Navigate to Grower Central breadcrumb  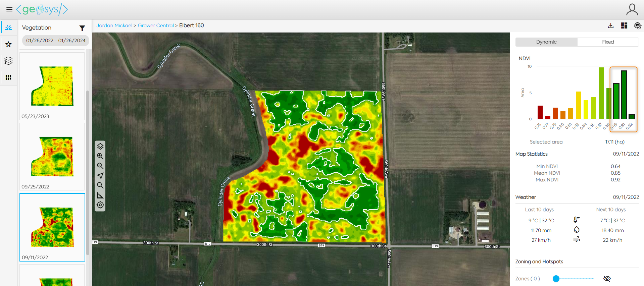click(156, 25)
